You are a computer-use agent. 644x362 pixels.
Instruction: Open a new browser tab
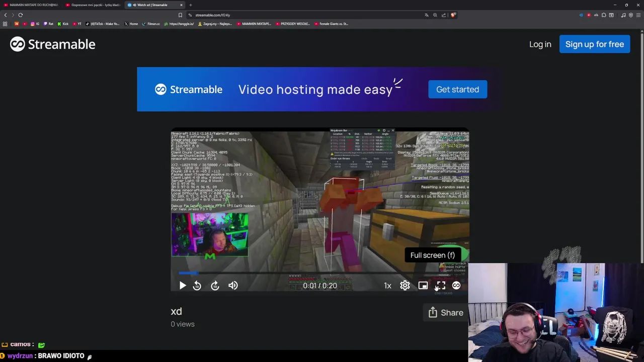191,5
